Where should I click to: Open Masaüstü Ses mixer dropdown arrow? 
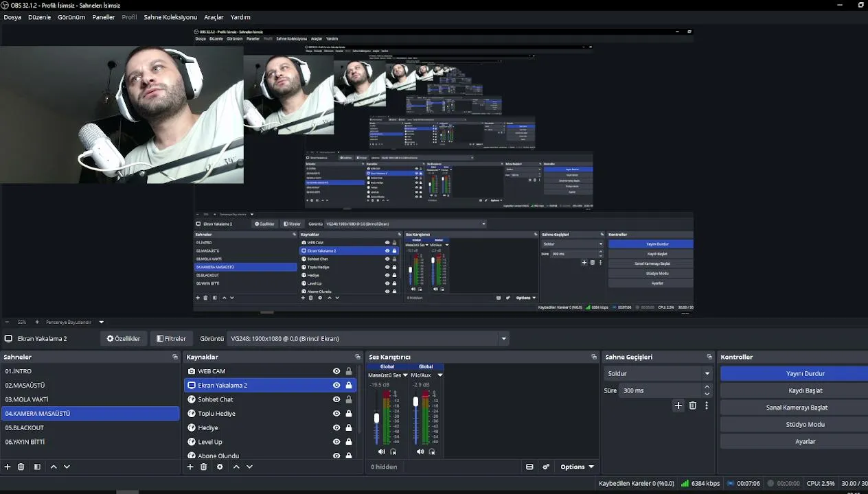406,375
